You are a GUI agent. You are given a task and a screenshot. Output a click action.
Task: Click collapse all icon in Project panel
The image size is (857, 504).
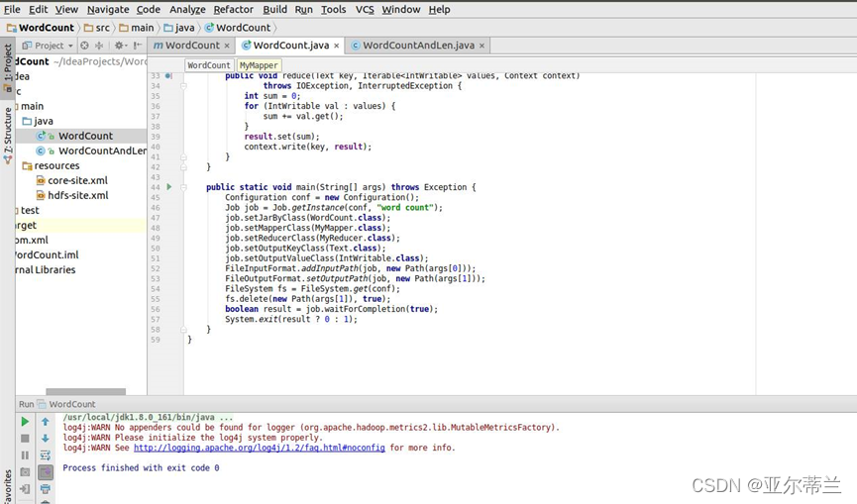[99, 46]
